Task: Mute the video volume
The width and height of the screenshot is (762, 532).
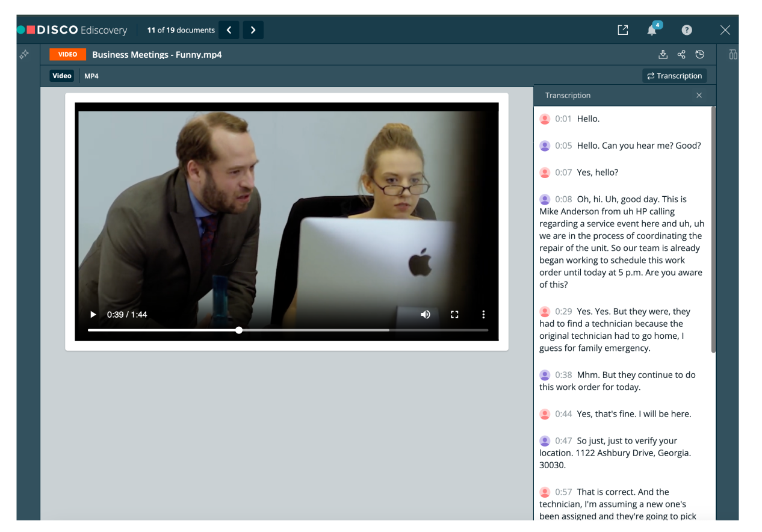Action: [x=426, y=314]
